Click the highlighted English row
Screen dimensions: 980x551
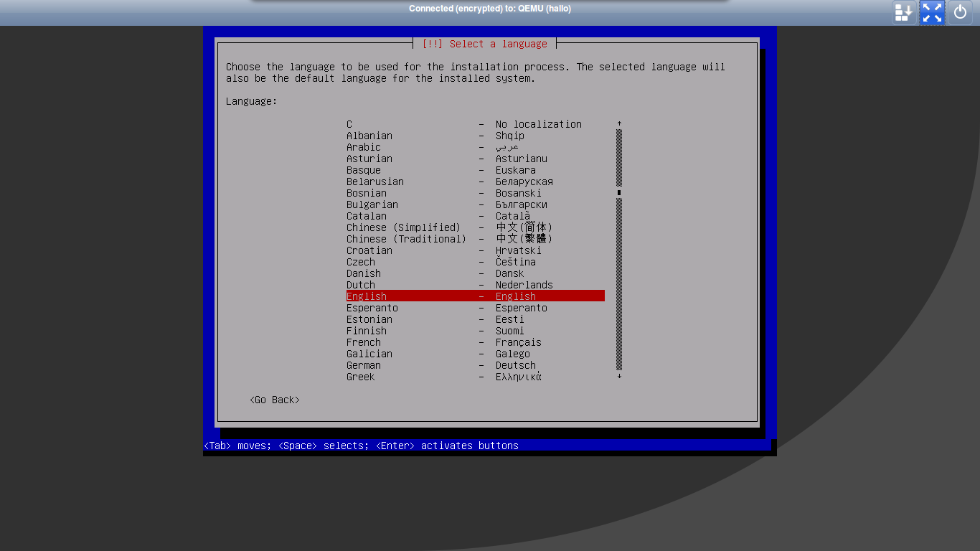tap(476, 296)
